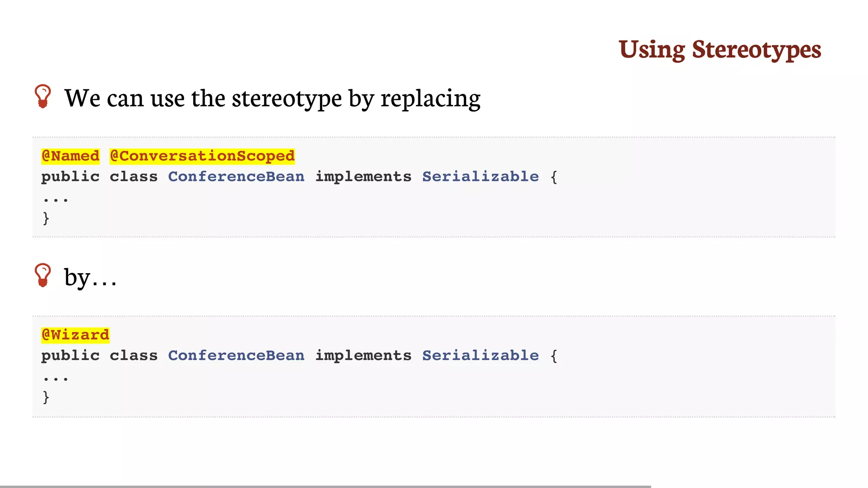
Task: Click the slide progress bar at bottom
Action: (325, 486)
